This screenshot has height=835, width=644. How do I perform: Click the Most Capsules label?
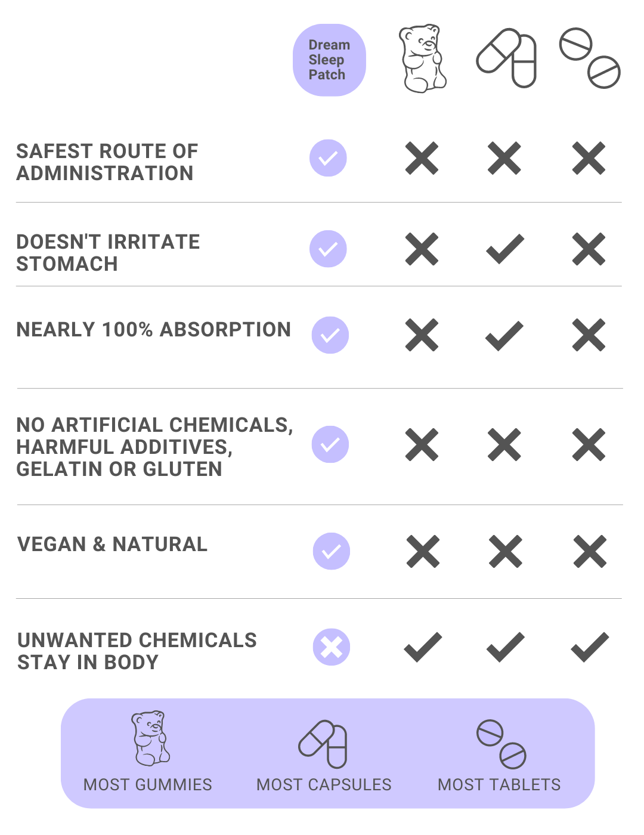pyautogui.click(x=324, y=784)
